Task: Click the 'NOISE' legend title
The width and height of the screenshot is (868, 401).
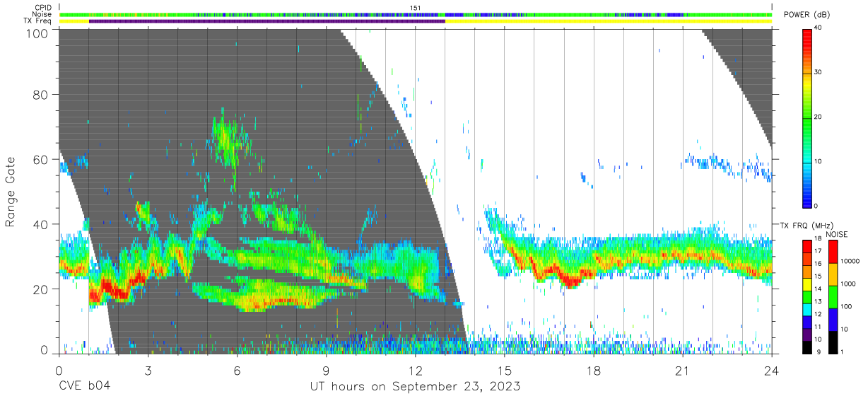Action: click(836, 234)
